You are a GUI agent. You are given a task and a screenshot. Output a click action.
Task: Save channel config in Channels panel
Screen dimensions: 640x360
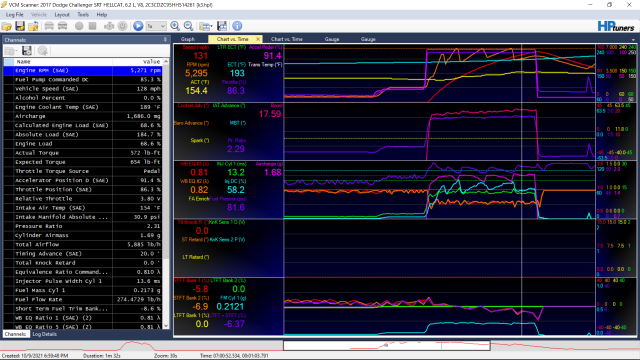pos(27,51)
